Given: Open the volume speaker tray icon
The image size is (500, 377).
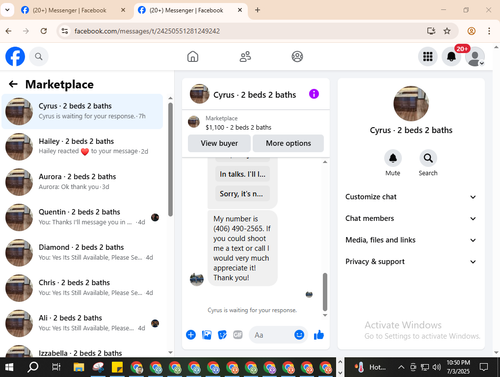Looking at the screenshot, I should (x=436, y=367).
